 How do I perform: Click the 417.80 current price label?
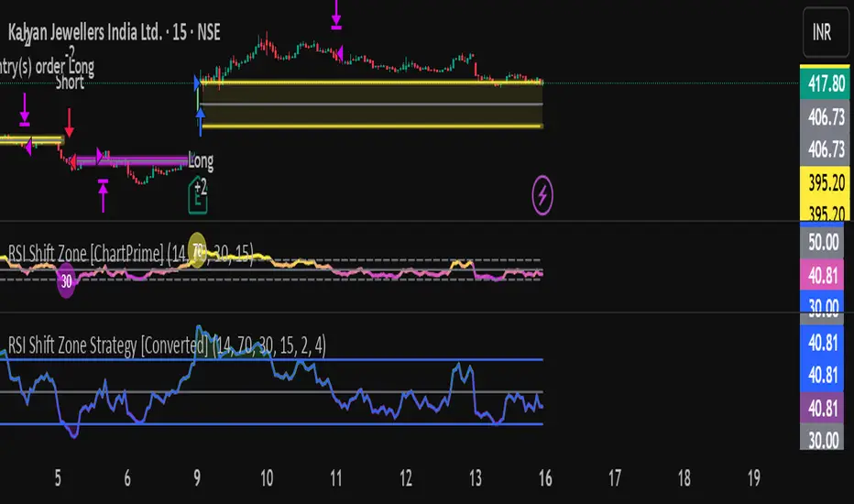coord(825,84)
